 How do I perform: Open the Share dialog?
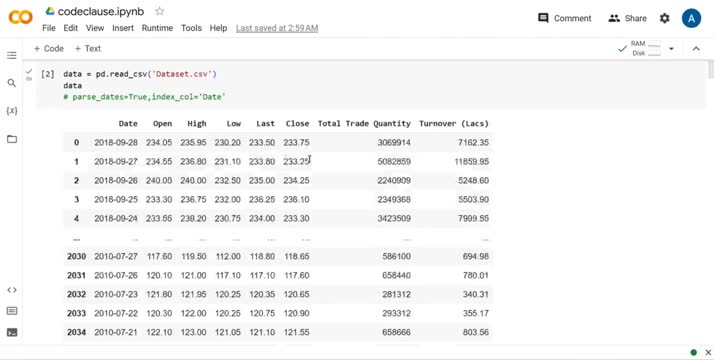pos(627,18)
